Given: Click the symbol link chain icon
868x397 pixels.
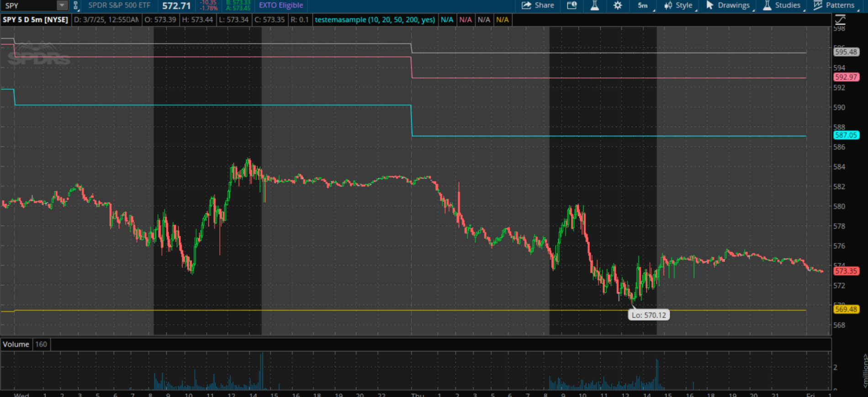Looking at the screenshot, I should [76, 5].
